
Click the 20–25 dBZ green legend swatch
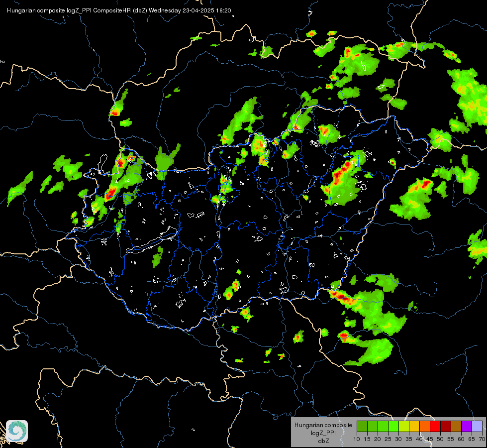pyautogui.click(x=383, y=426)
